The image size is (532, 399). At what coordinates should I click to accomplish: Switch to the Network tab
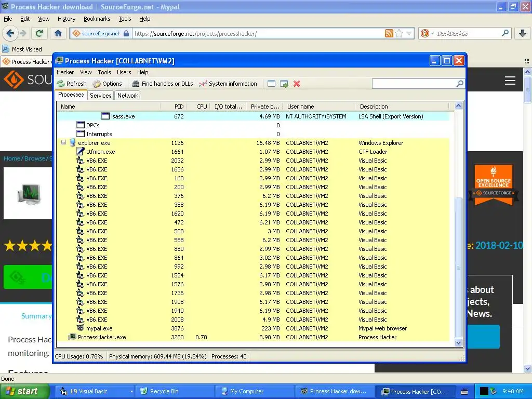[x=128, y=96]
